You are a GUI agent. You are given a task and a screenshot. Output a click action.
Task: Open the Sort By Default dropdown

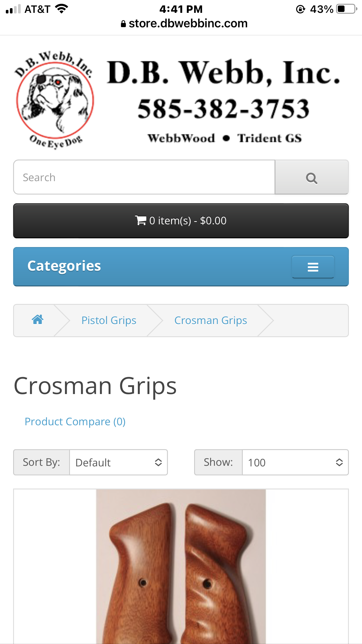point(118,462)
